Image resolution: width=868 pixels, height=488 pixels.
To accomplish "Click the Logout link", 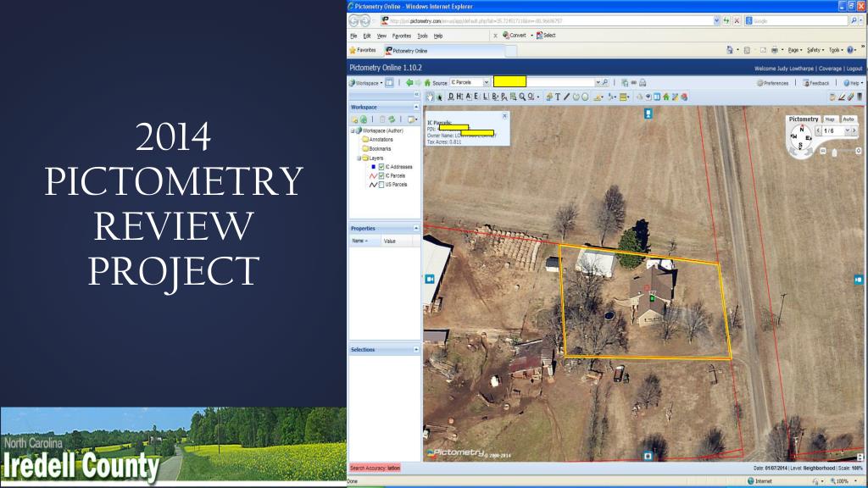I will [854, 69].
